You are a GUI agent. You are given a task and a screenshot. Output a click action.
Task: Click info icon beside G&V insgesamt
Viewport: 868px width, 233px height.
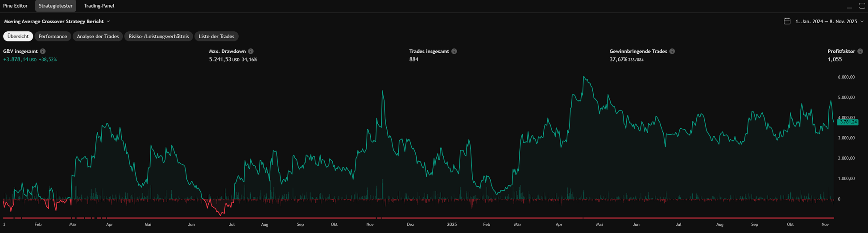tap(43, 51)
